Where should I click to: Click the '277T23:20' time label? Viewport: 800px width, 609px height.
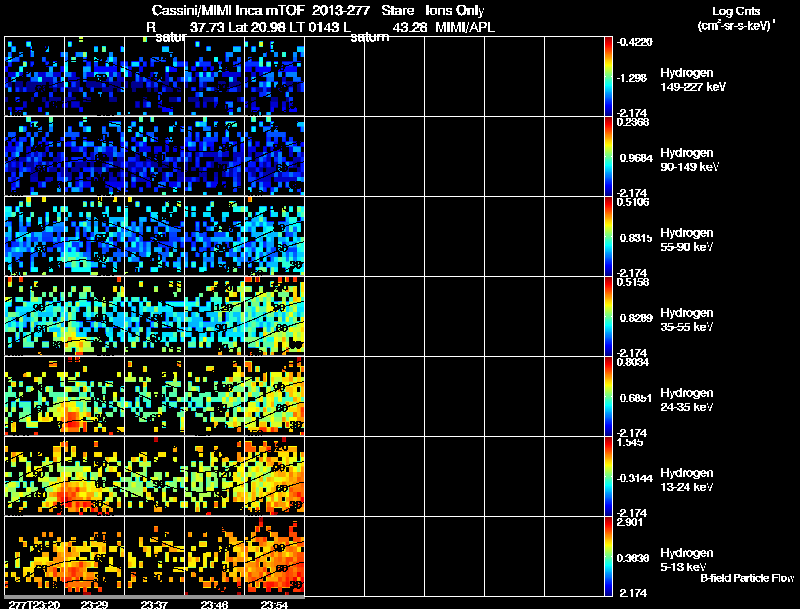pos(34,604)
